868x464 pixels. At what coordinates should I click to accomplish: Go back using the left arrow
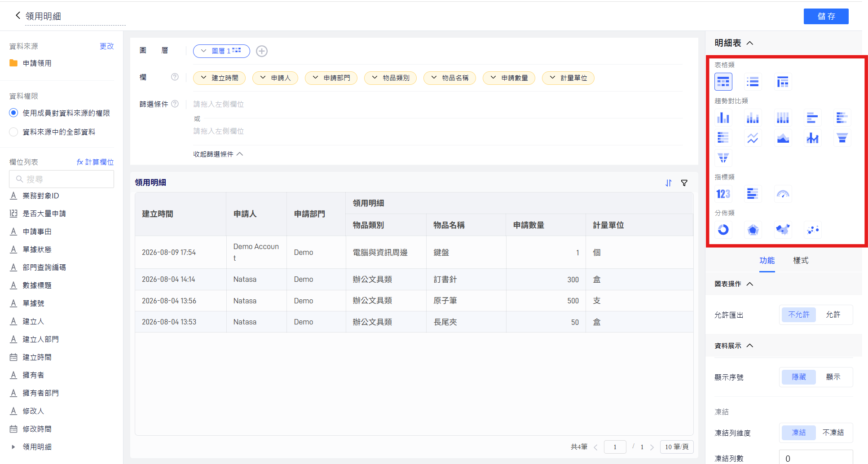[18, 15]
